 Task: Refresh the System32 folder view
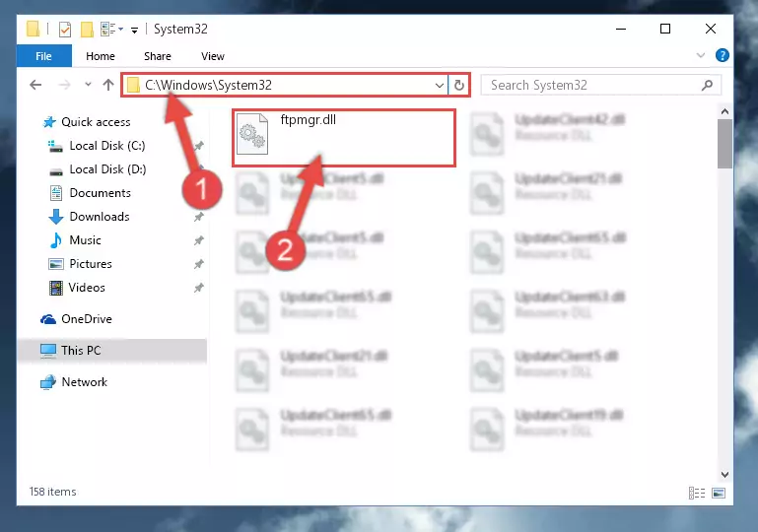(458, 86)
